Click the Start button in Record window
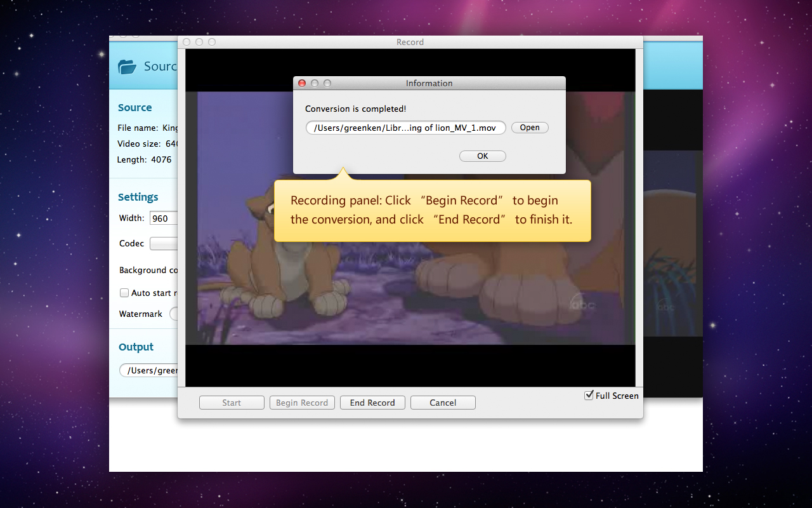 (232, 403)
